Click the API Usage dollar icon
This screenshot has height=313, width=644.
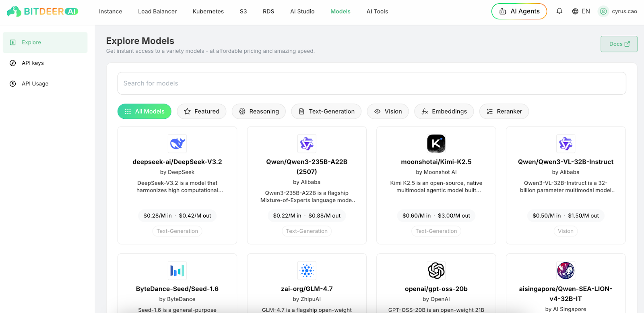13,83
